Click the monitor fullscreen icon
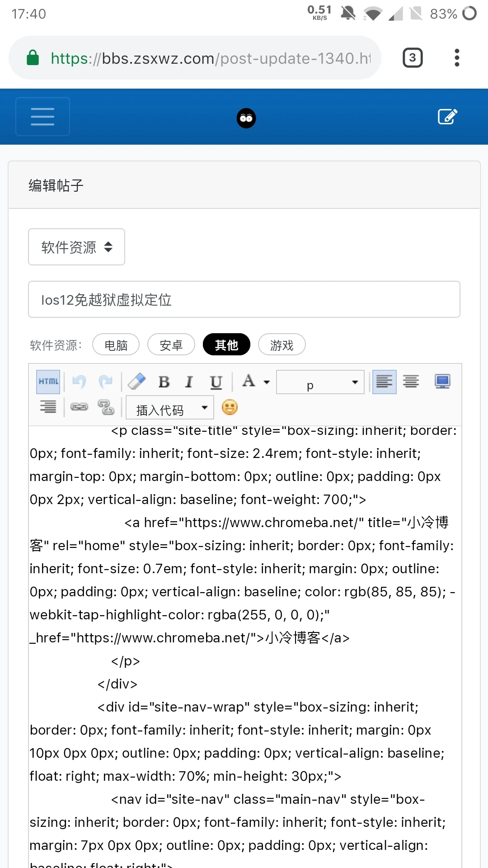The image size is (488, 868). pos(442,382)
